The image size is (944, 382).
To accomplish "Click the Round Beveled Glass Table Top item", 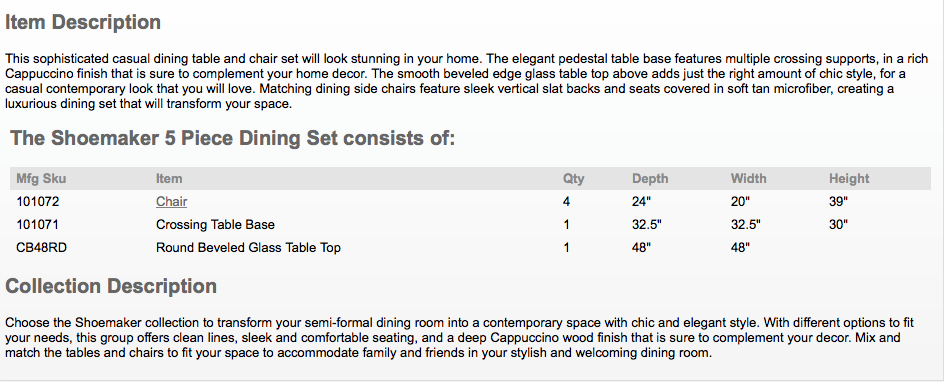I will tap(248, 247).
